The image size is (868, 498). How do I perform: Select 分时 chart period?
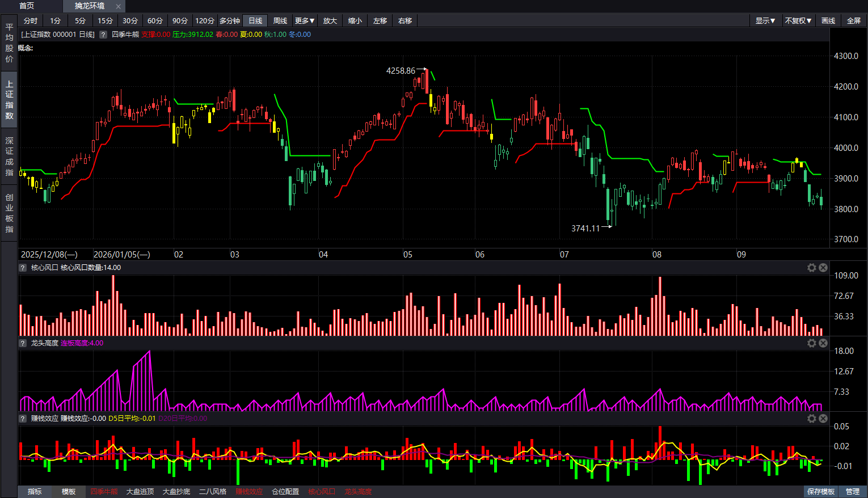click(x=31, y=20)
